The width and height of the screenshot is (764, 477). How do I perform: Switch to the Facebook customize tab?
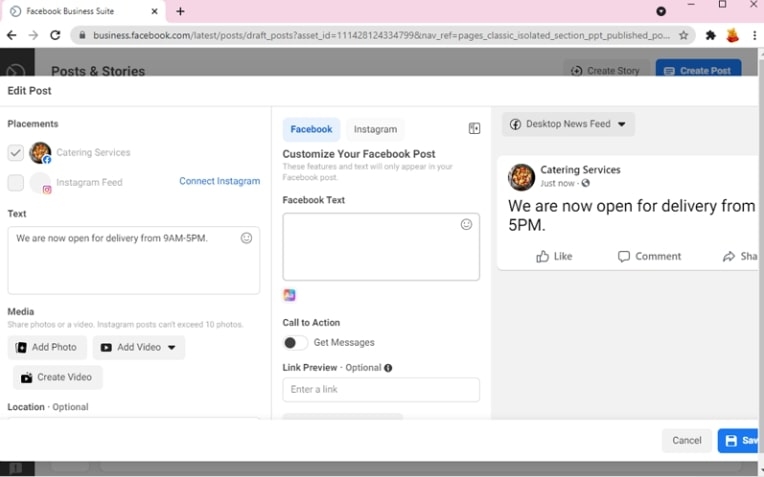pyautogui.click(x=311, y=129)
